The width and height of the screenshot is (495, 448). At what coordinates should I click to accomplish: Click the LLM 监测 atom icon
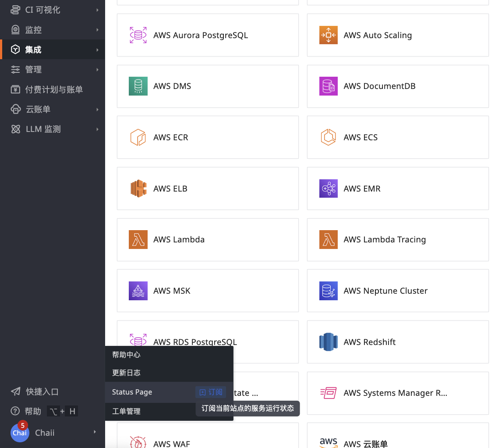(x=15, y=129)
